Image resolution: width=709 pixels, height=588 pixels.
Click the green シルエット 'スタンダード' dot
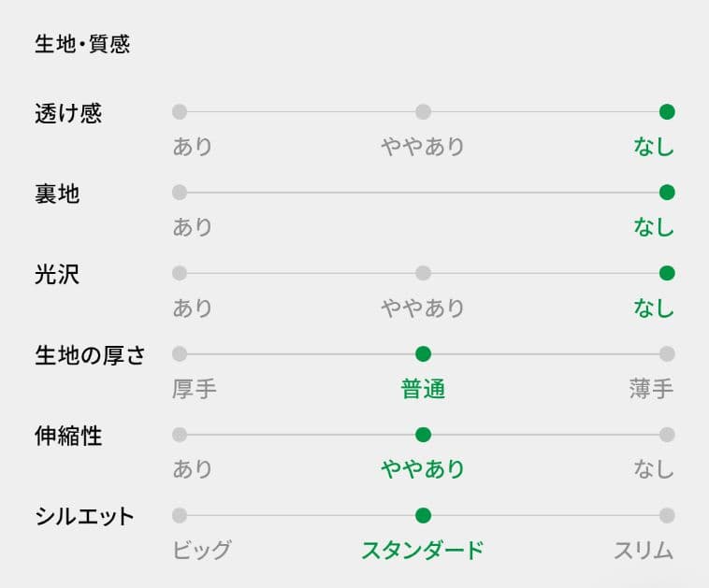[x=423, y=515]
